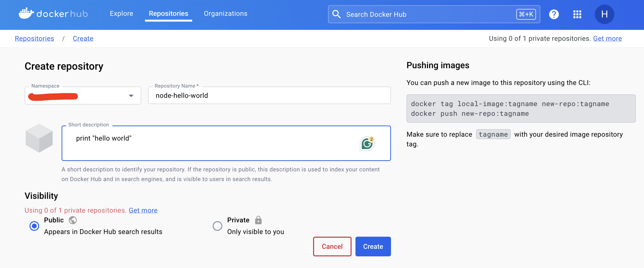
Task: Expand the Namespace dropdown arrow
Action: click(131, 96)
